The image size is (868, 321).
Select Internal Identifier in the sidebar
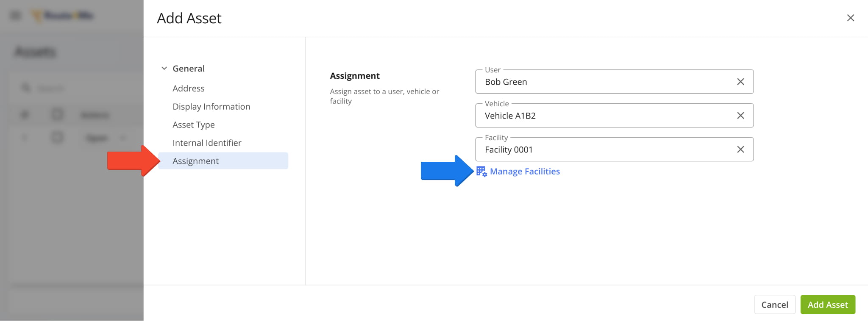pyautogui.click(x=207, y=143)
